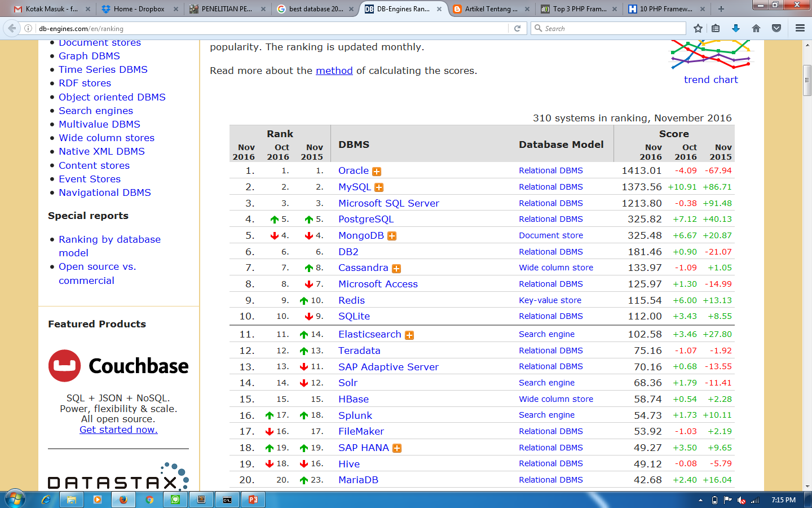Open command prompt taskbar icon

(227, 500)
